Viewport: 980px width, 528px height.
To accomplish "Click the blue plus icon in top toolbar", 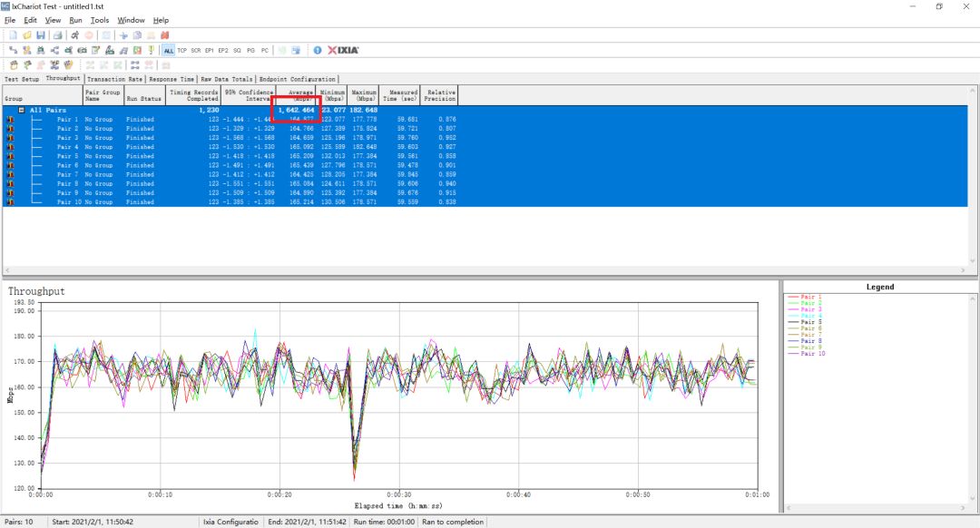I will click(x=123, y=35).
